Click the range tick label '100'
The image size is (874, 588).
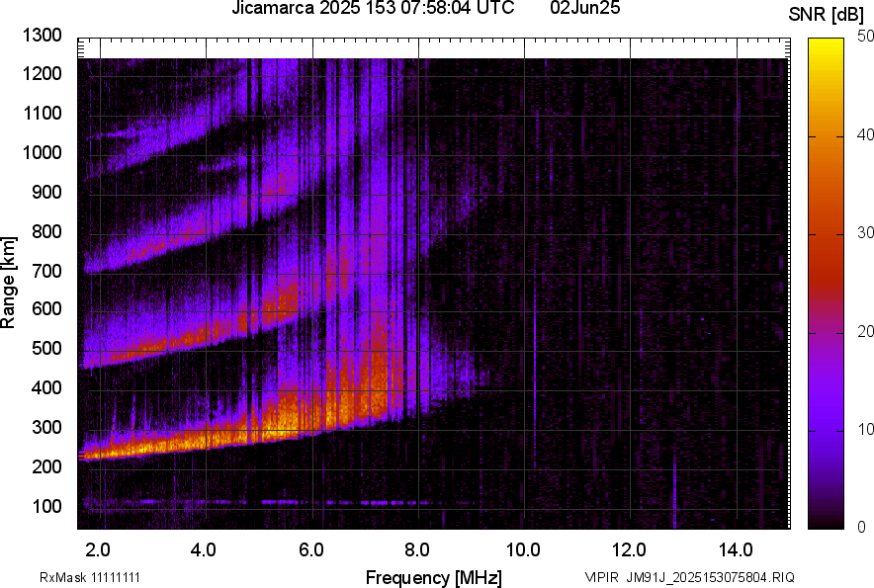pos(46,506)
